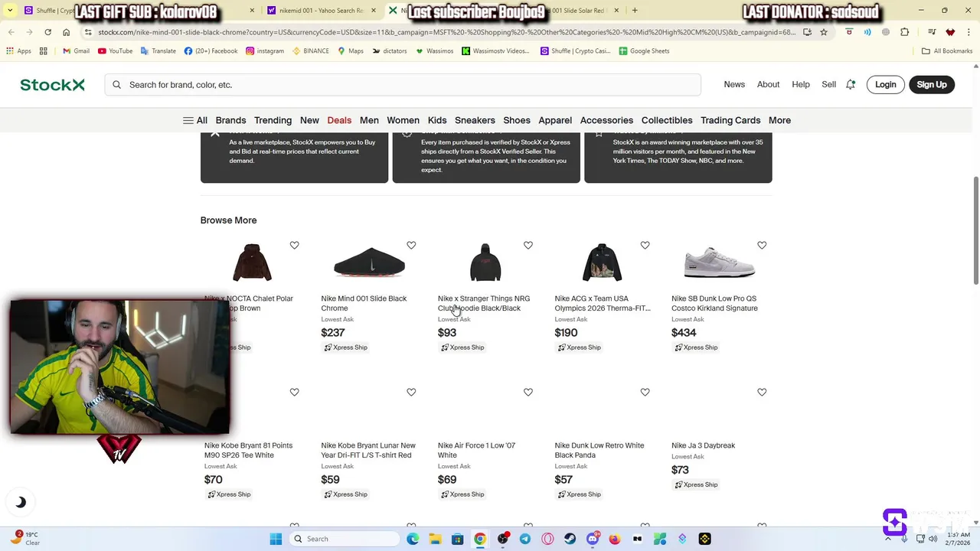Open File Explorer from the taskbar
The image size is (980, 551).
435,539
